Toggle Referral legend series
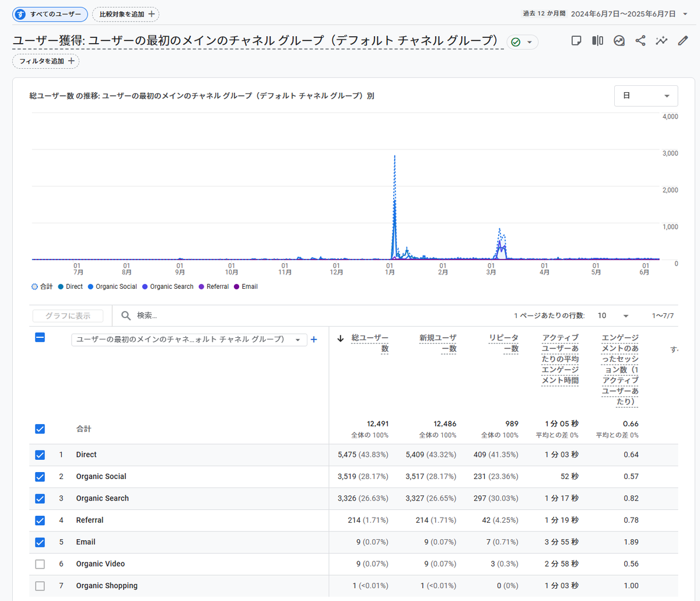Screen dimensions: 700x601 tap(214, 286)
